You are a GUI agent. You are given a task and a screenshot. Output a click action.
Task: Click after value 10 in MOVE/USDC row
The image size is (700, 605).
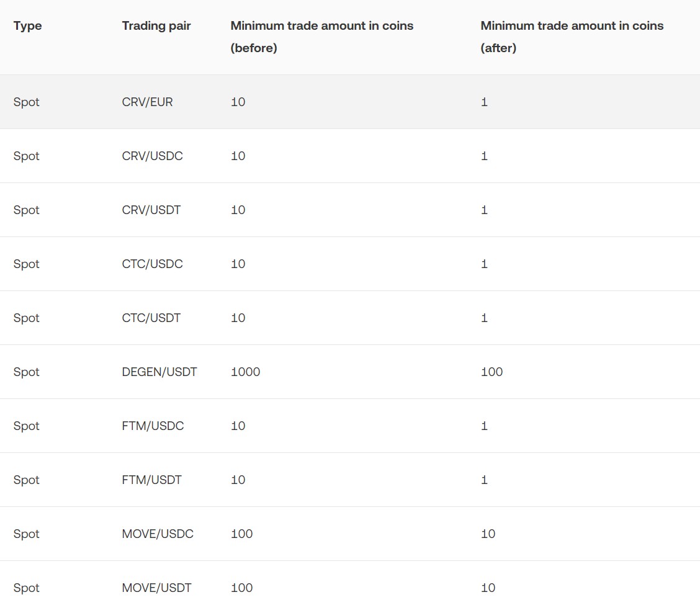tap(488, 534)
